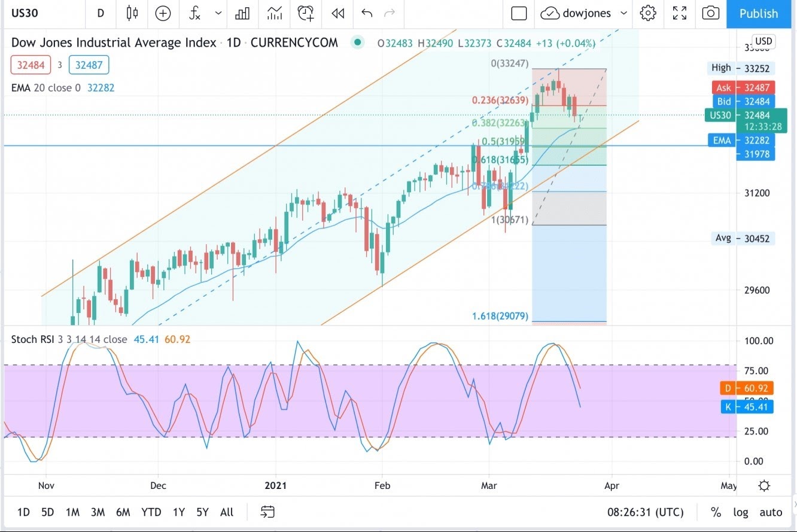Click the Dow Jones Industrial Average Index title
The image size is (797, 532).
click(x=114, y=42)
